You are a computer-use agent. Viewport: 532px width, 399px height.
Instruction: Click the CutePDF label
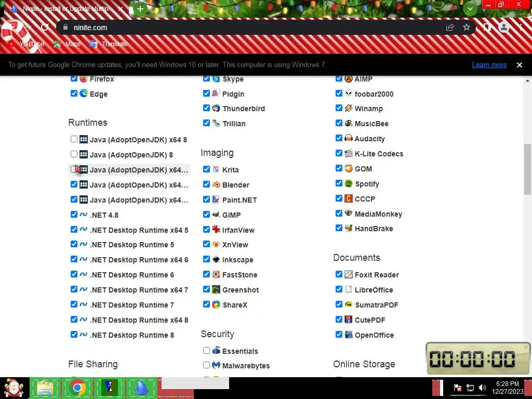(x=370, y=320)
